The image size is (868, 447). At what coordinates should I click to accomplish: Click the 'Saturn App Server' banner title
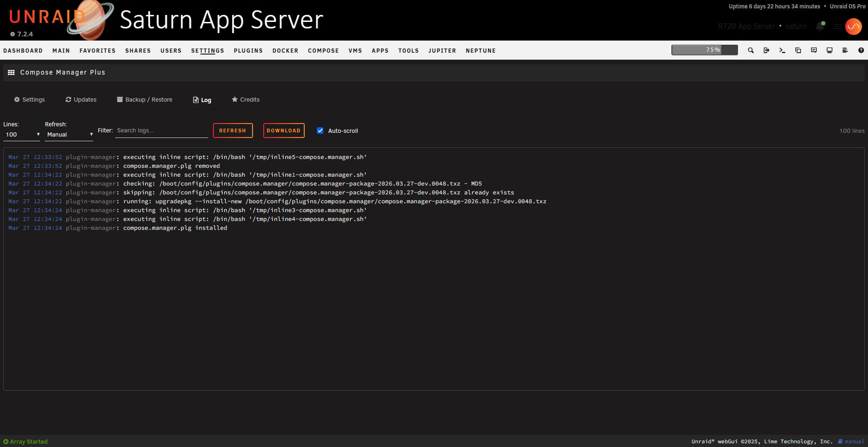(x=221, y=20)
